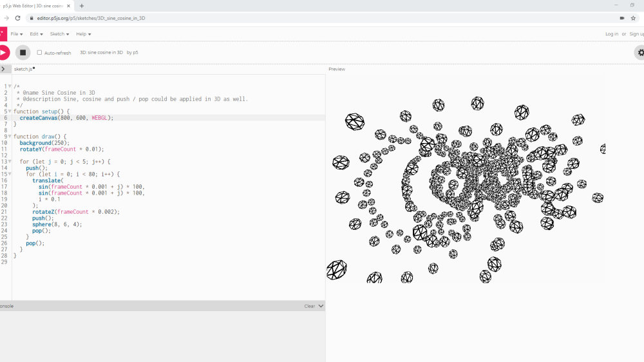Enable the Auto-refresh checkbox

[39, 53]
